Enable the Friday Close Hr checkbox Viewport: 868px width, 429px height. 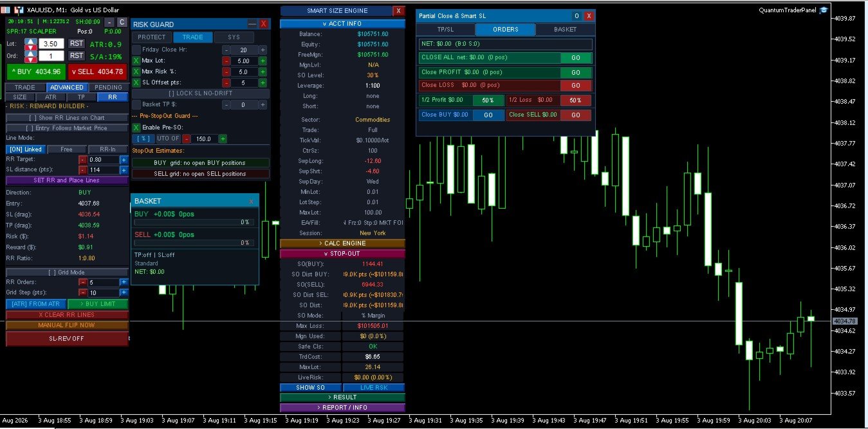click(x=136, y=50)
